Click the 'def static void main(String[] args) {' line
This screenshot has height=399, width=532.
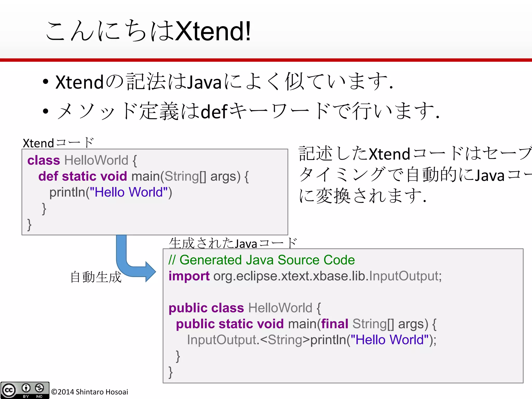(143, 176)
